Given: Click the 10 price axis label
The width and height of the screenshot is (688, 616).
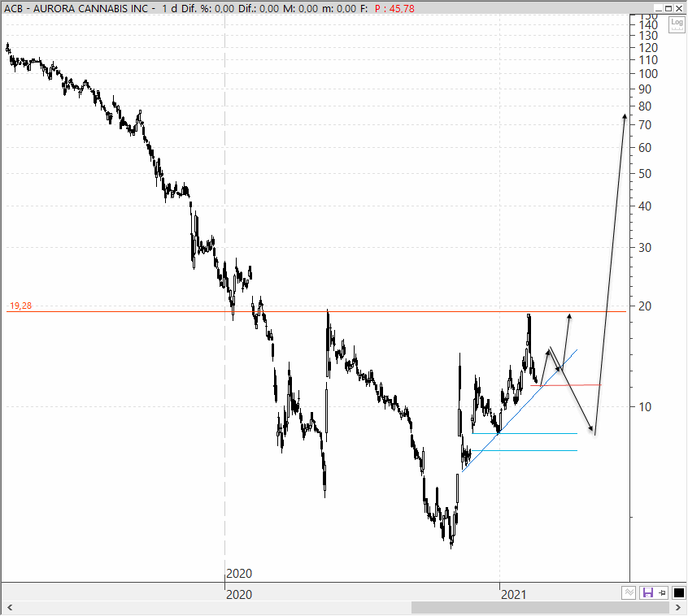Looking at the screenshot, I should 645,407.
